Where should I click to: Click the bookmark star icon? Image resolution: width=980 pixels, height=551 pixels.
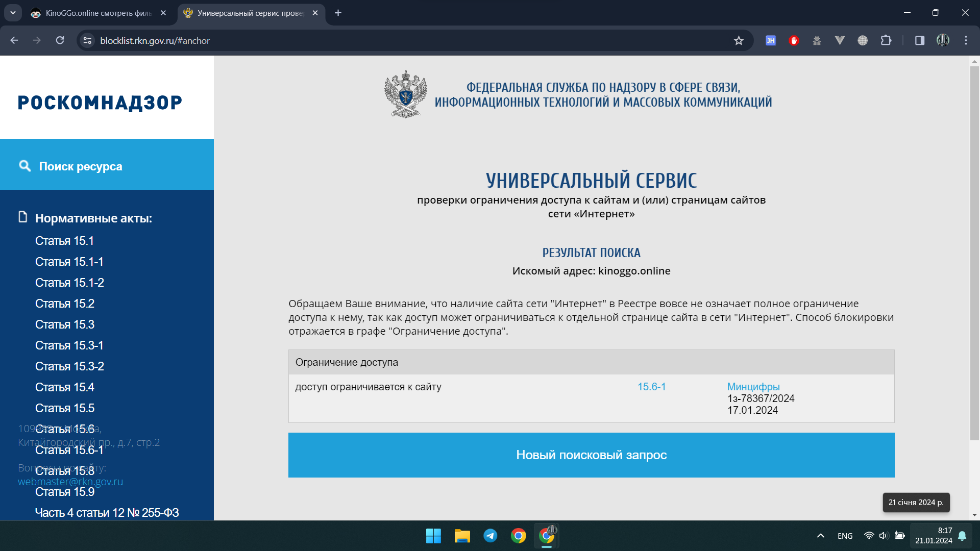click(x=738, y=41)
